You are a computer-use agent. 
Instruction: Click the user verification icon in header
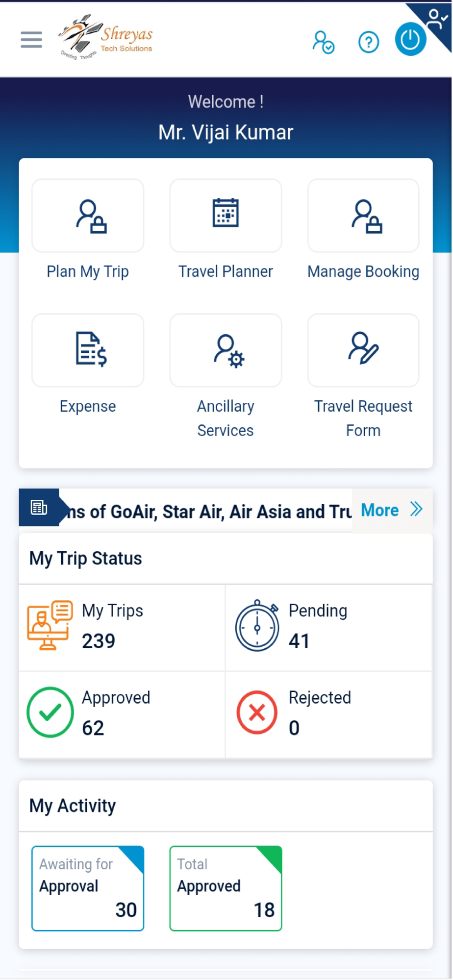[323, 42]
